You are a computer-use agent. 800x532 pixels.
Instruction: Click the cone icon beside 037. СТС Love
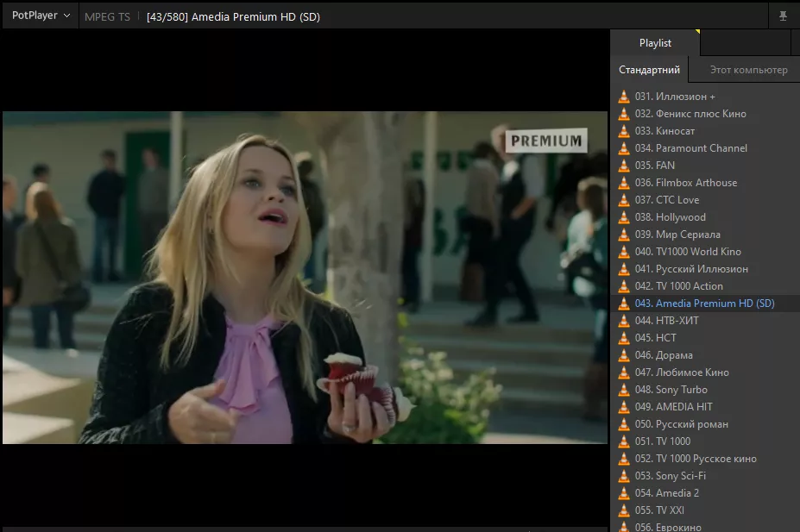coord(623,200)
